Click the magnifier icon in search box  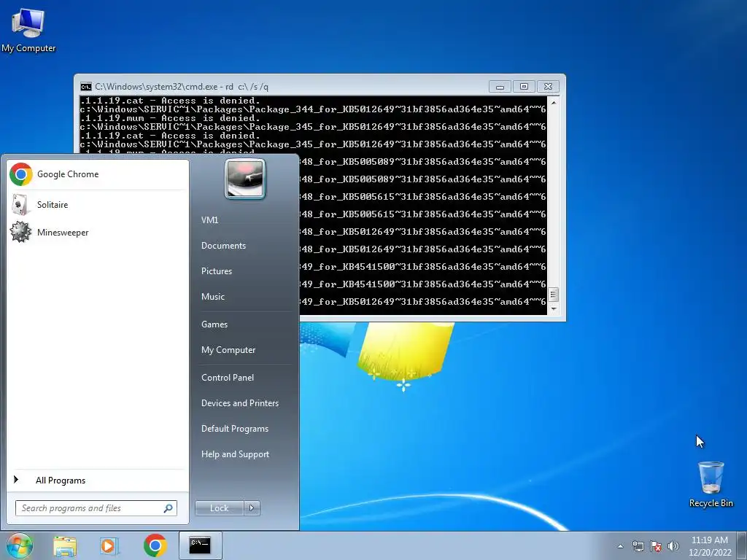click(169, 508)
